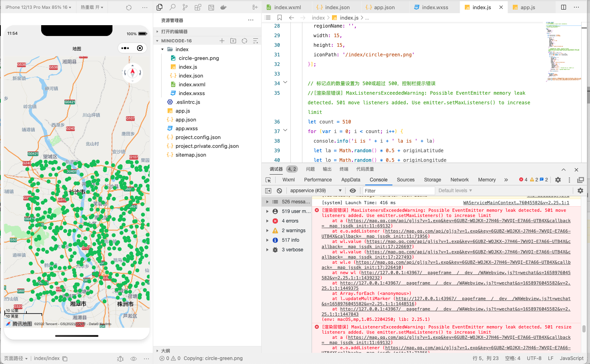Click the dock-side icon in DevTools toolbar
The image size is (590, 364).
click(581, 180)
